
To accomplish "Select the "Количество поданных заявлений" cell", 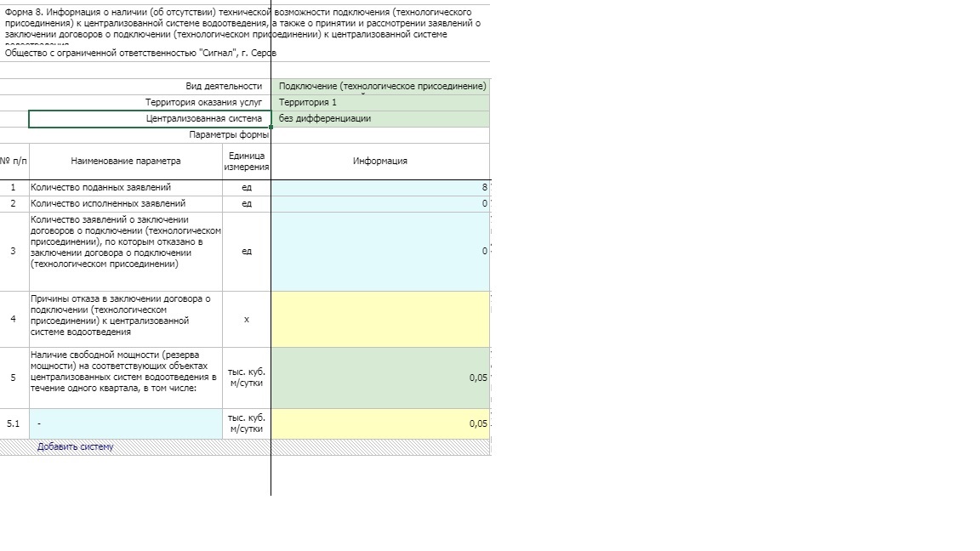I will tap(126, 187).
